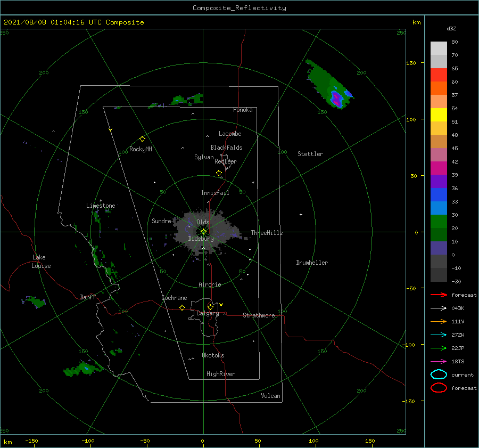Click the yellow diamond marker beside RockyMH
Screen dimensions: 479x448
tap(142, 139)
